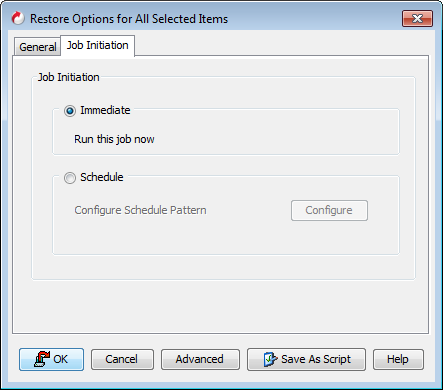Image resolution: width=443 pixels, height=390 pixels.
Task: Close the Restore Options dialog
Action: click(417, 18)
